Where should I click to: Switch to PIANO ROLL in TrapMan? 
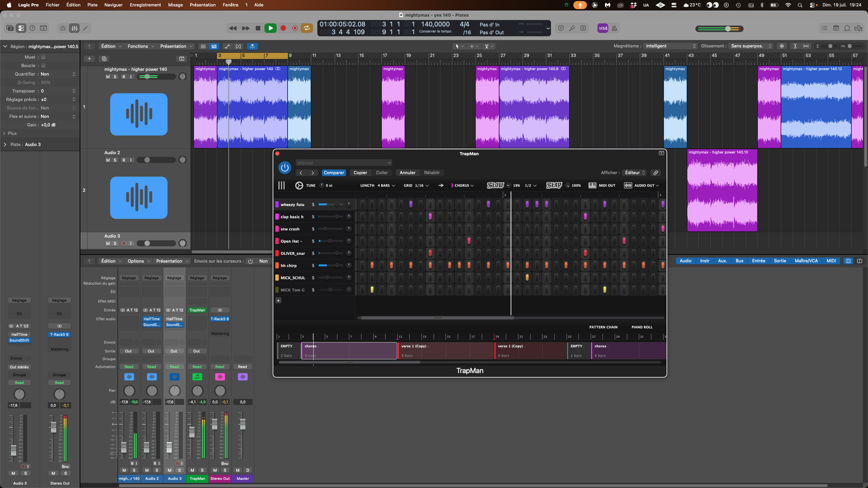642,327
